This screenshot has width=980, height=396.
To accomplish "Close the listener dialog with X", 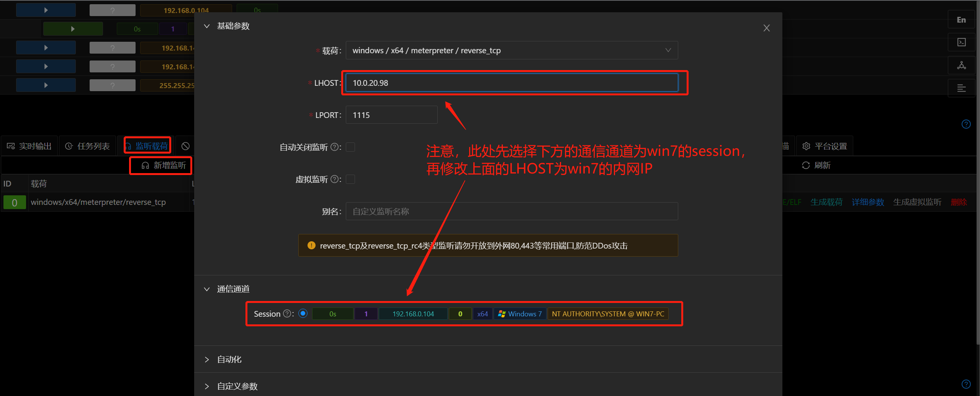I will point(766,28).
